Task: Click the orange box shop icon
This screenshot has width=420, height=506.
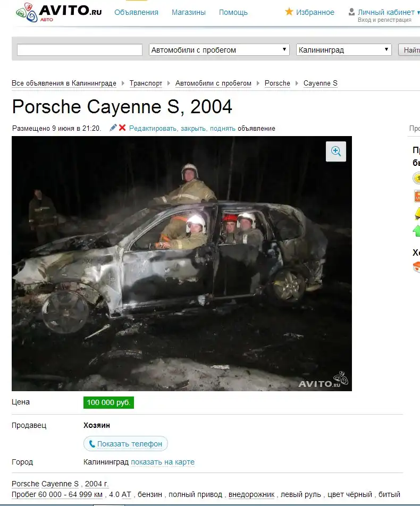Action: pos(417,267)
